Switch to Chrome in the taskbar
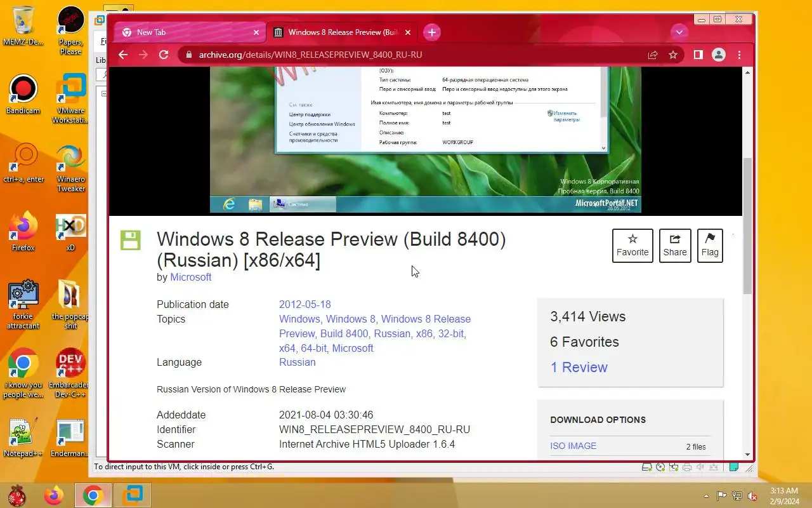The width and height of the screenshot is (812, 508). pyautogui.click(x=93, y=495)
